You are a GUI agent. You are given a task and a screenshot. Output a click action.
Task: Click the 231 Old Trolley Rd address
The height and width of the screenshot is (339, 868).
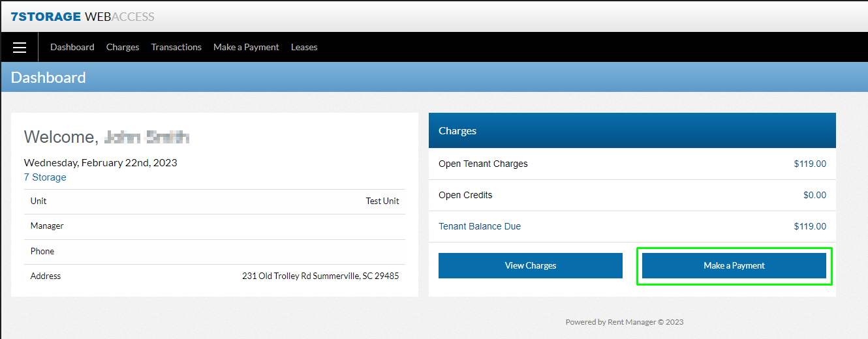[320, 276]
